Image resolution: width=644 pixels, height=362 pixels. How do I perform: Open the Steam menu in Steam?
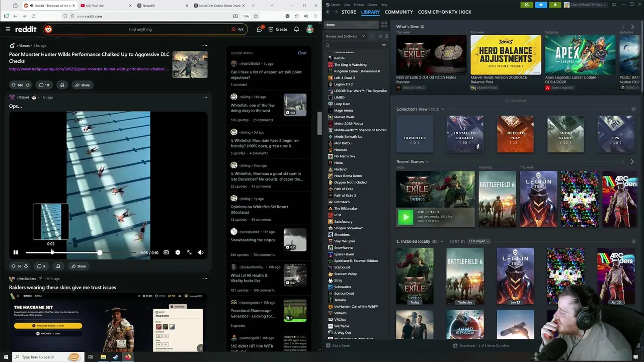[335, 5]
